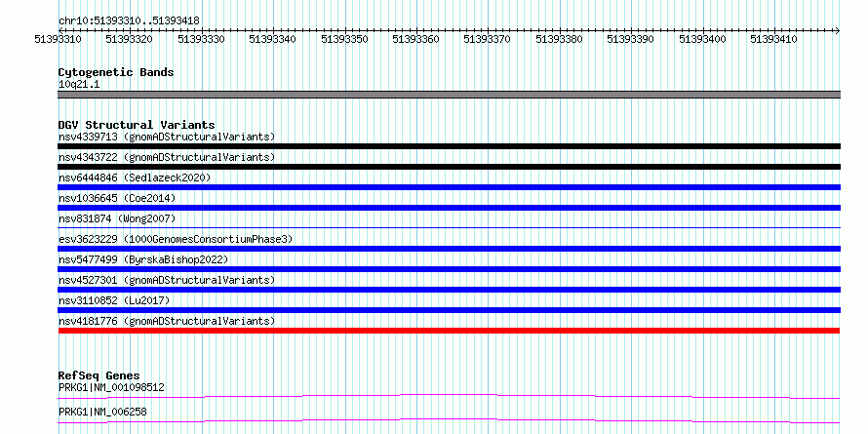Open variant esv3623229 (1000GenomesConsortiumPhase3) label
This screenshot has width=868, height=434.
(176, 239)
